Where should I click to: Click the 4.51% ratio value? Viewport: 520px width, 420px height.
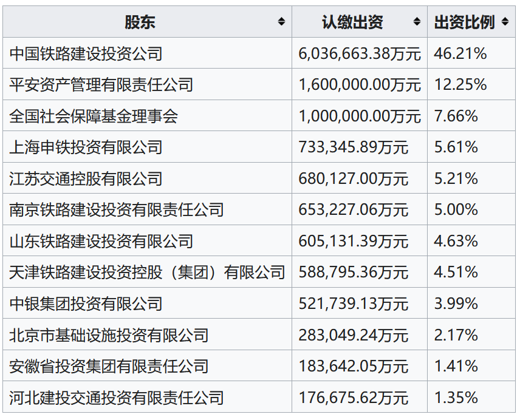click(x=456, y=273)
